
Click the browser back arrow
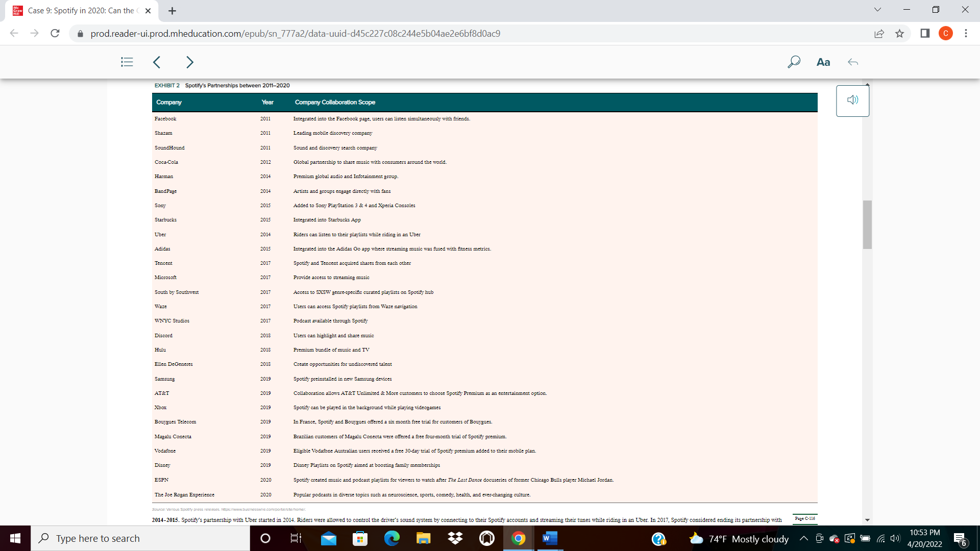(x=14, y=34)
